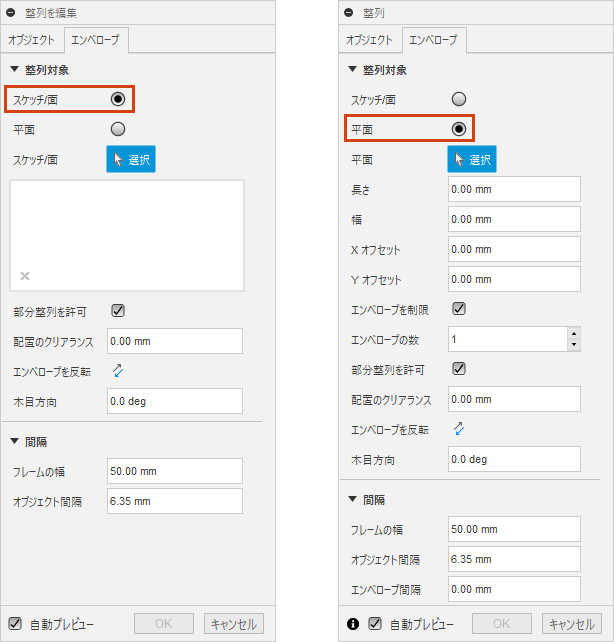Image resolution: width=614 pixels, height=642 pixels.
Task: Toggle 部分整列を許可 checkbox in right dialog
Action: (459, 368)
